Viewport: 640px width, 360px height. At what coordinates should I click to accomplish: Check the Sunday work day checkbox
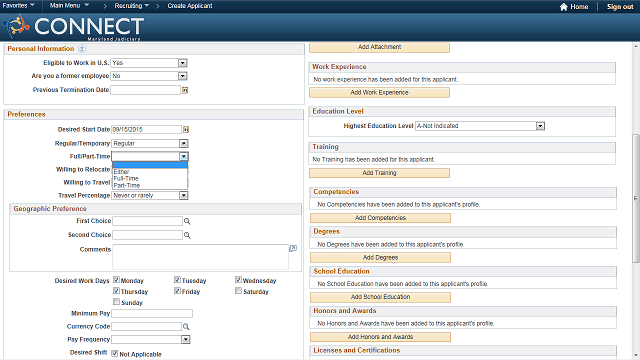click(116, 302)
